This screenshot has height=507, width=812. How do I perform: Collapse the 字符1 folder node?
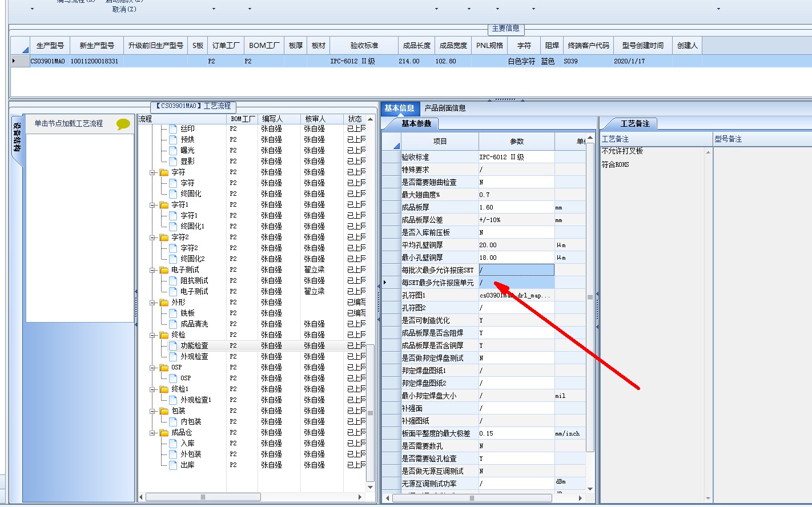[153, 205]
